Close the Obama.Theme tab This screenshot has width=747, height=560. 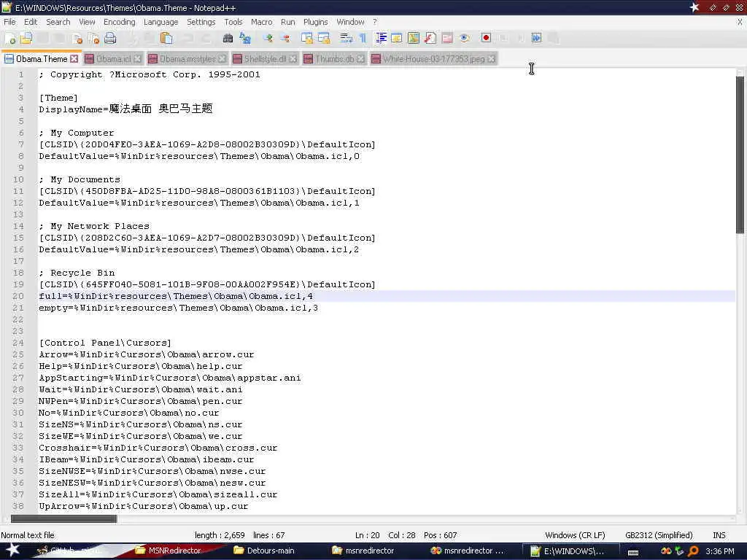[x=74, y=58]
